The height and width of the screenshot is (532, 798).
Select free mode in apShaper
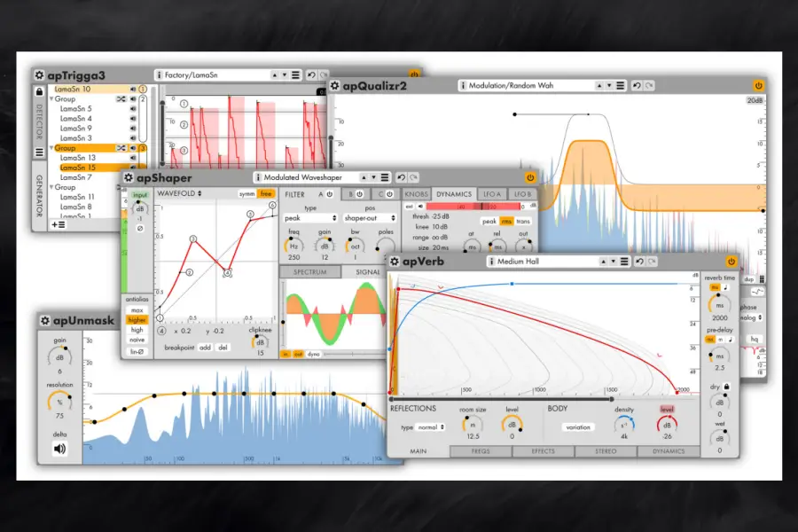tap(266, 194)
